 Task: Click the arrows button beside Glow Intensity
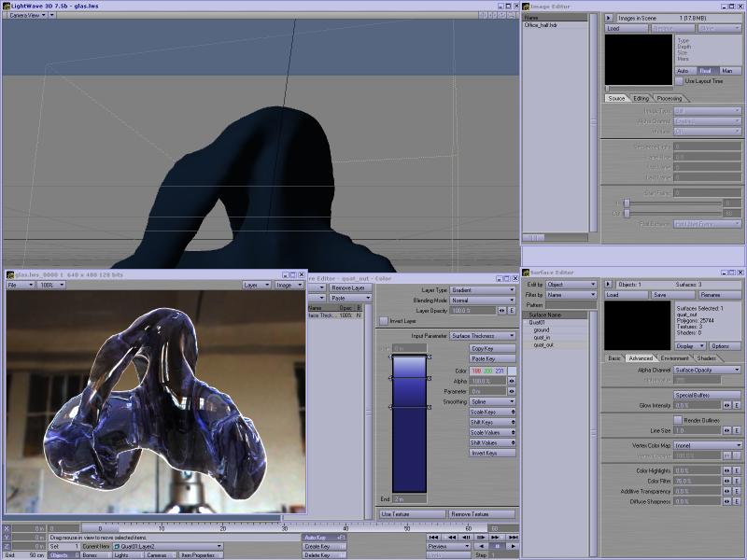[727, 406]
